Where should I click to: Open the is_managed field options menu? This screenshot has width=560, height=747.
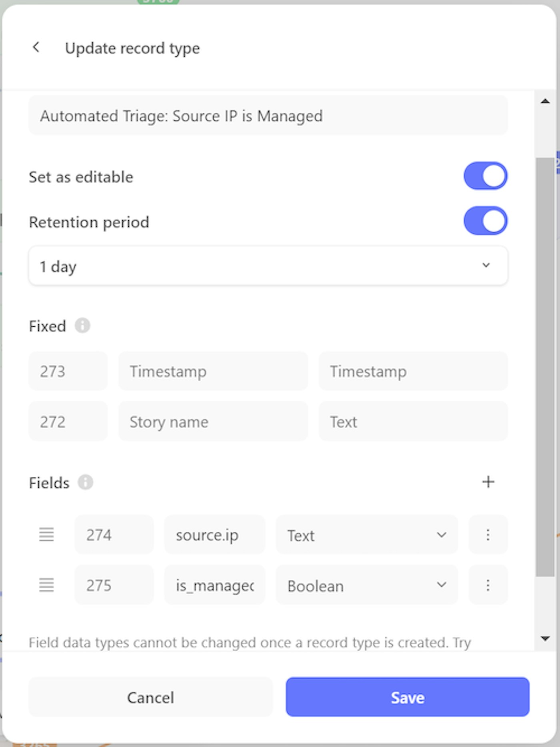(x=488, y=585)
